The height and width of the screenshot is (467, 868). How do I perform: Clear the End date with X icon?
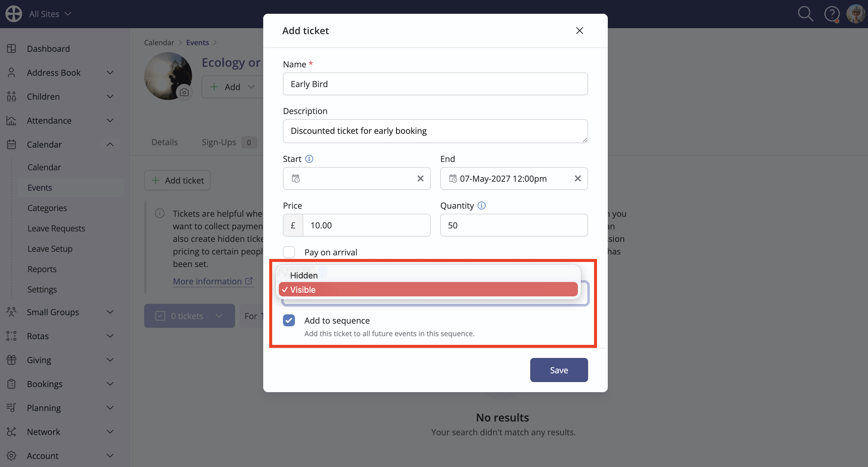point(578,178)
